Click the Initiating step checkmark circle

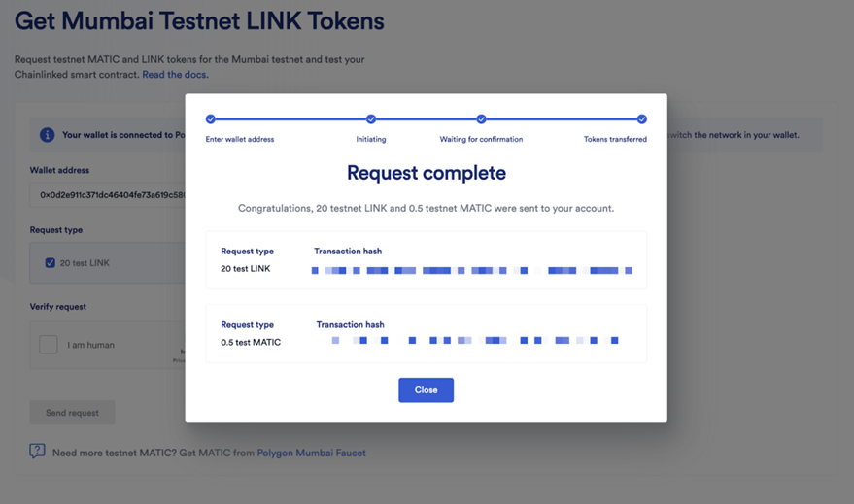click(371, 118)
